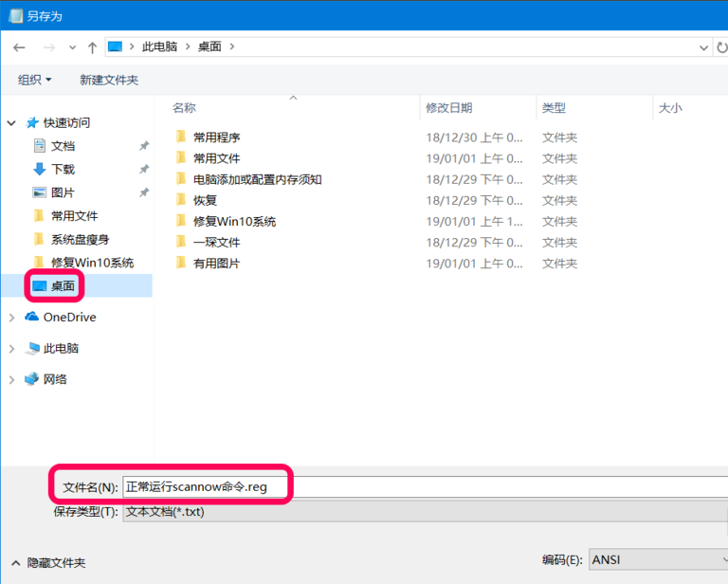Select 此电脑 in the address breadcrumb
This screenshot has width=728, height=584.
(x=159, y=46)
